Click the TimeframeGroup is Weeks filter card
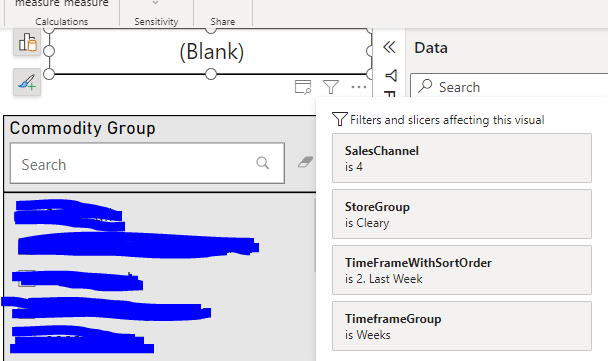The image size is (608, 361). click(462, 326)
